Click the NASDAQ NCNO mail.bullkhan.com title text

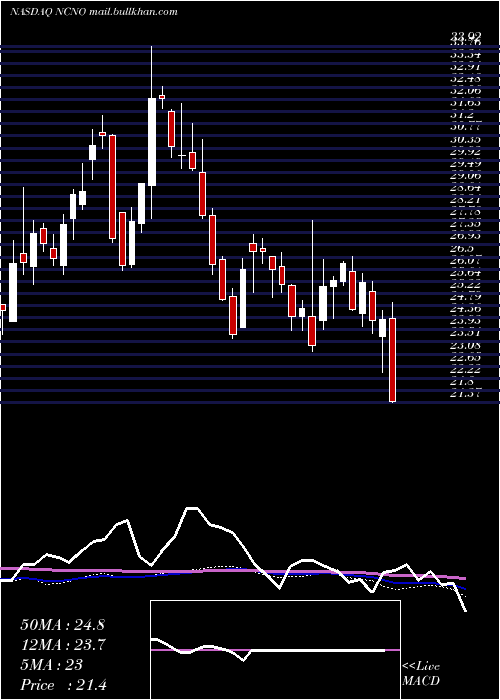[x=94, y=12]
